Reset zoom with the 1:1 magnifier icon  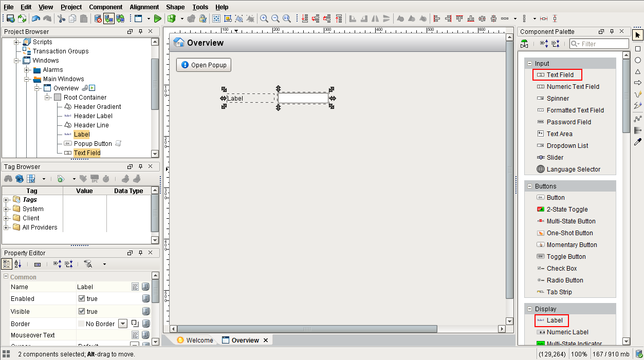[287, 18]
